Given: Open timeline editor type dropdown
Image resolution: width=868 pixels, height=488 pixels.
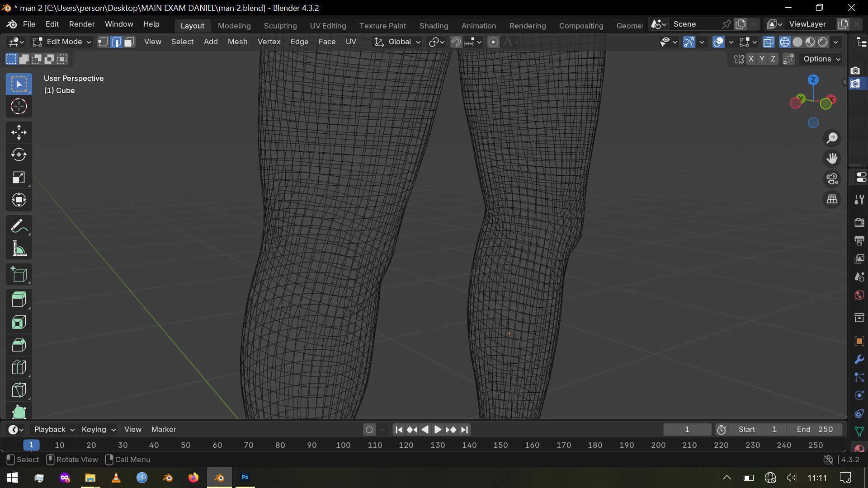Looking at the screenshot, I should (16, 430).
